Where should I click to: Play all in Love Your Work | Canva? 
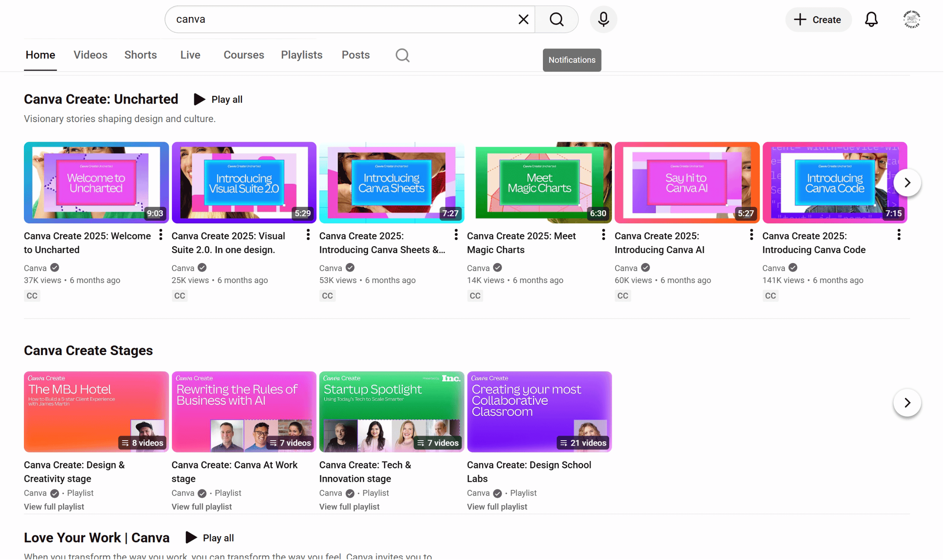click(x=210, y=537)
